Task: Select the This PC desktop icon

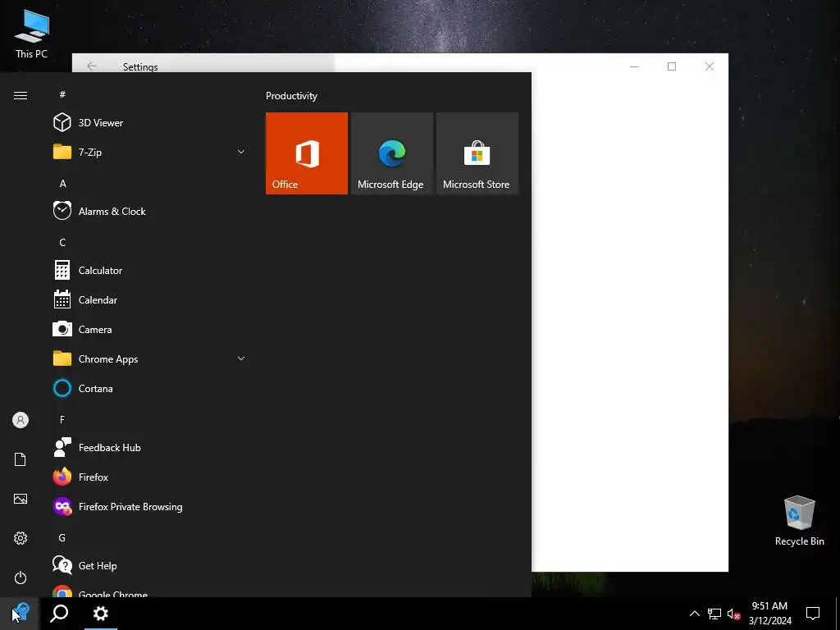Action: pyautogui.click(x=32, y=33)
